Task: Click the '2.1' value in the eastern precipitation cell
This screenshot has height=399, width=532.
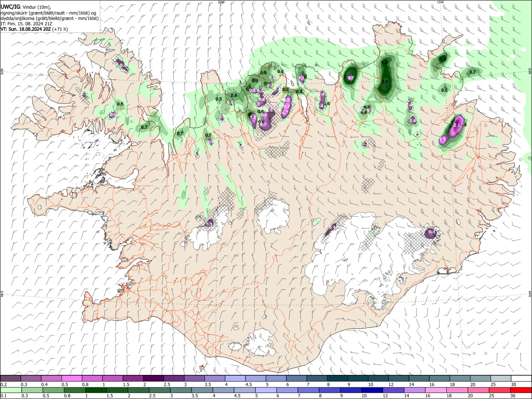Action: click(456, 125)
